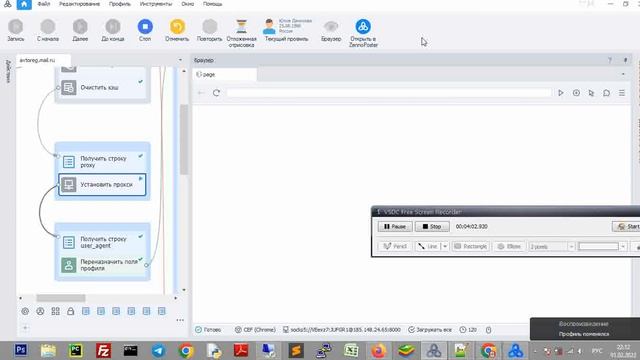Select the Получить строку proxy block
Image resolution: width=640 pixels, height=360 pixels.
[x=102, y=162]
